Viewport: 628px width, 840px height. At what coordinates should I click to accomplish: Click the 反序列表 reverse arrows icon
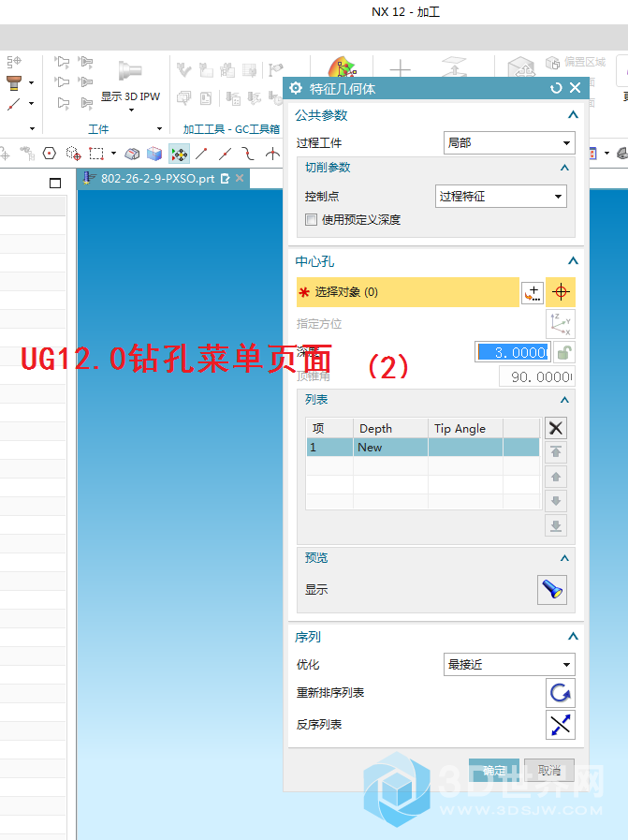[x=561, y=725]
